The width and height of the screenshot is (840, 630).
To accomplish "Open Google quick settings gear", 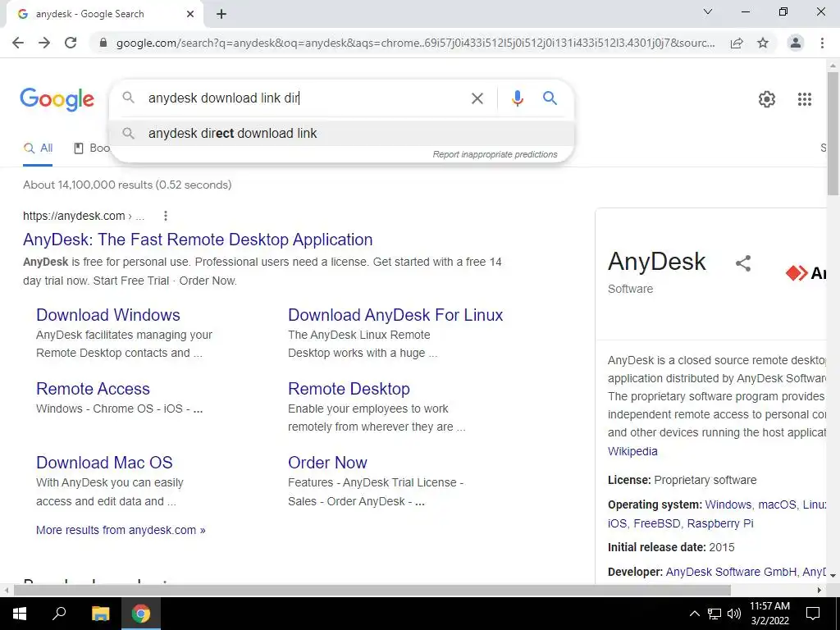I will pyautogui.click(x=767, y=99).
